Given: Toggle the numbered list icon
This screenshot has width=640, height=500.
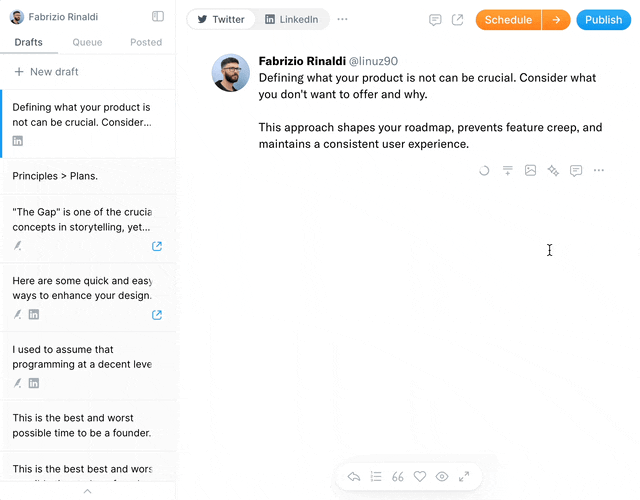Looking at the screenshot, I should (376, 477).
